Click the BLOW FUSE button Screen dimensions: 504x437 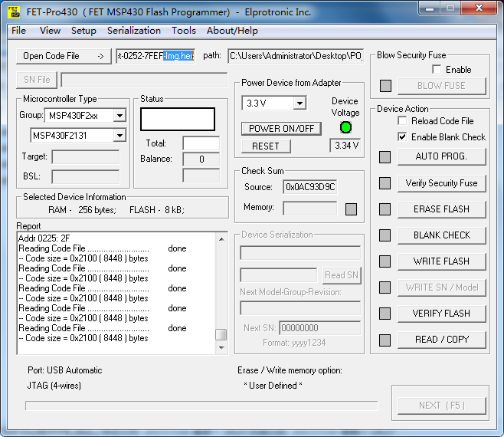(441, 86)
